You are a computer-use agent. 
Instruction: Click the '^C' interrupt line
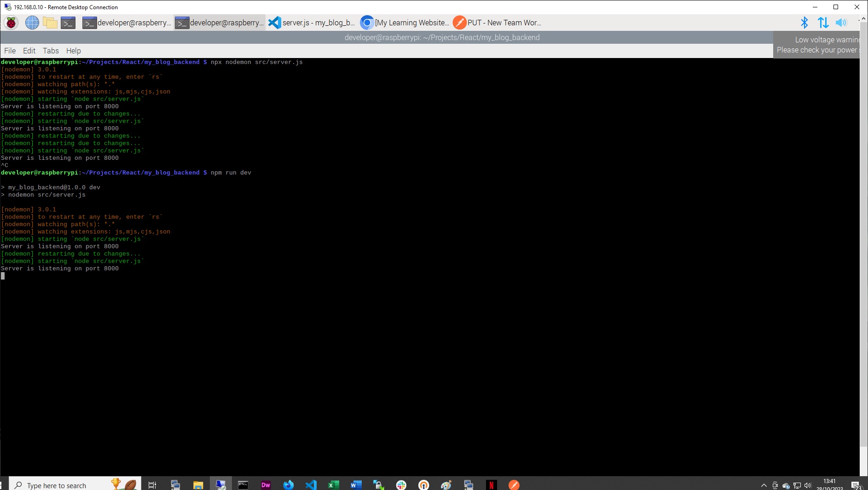coord(5,165)
